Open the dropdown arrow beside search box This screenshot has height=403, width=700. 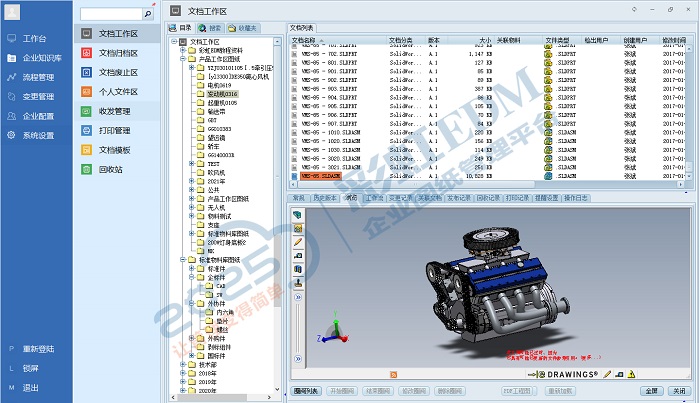click(149, 15)
